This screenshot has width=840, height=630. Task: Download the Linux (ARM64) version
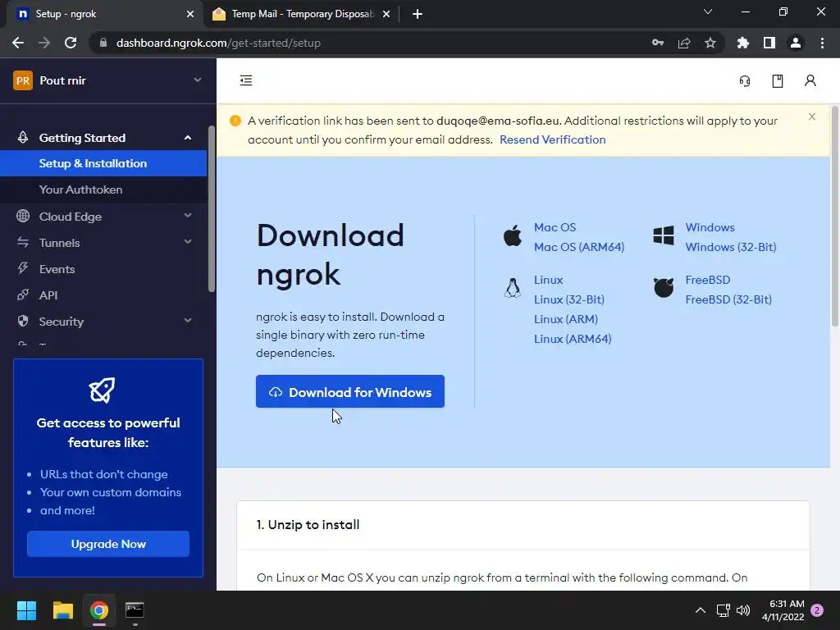(x=572, y=339)
